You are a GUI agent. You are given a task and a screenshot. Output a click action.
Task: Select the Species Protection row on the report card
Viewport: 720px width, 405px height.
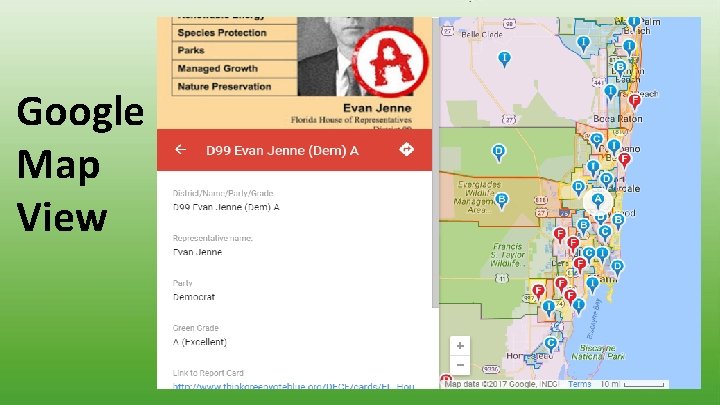(x=235, y=33)
